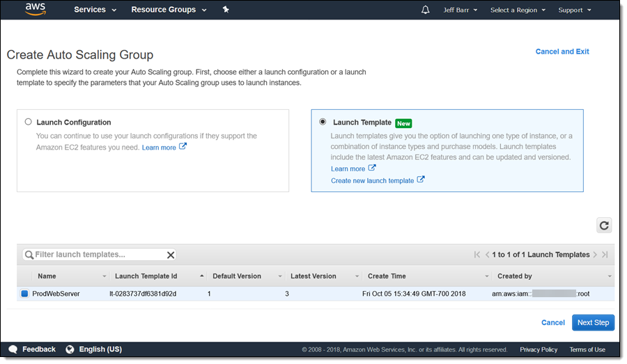Expand the Resource Groups menu
The width and height of the screenshot is (627, 364).
[169, 10]
